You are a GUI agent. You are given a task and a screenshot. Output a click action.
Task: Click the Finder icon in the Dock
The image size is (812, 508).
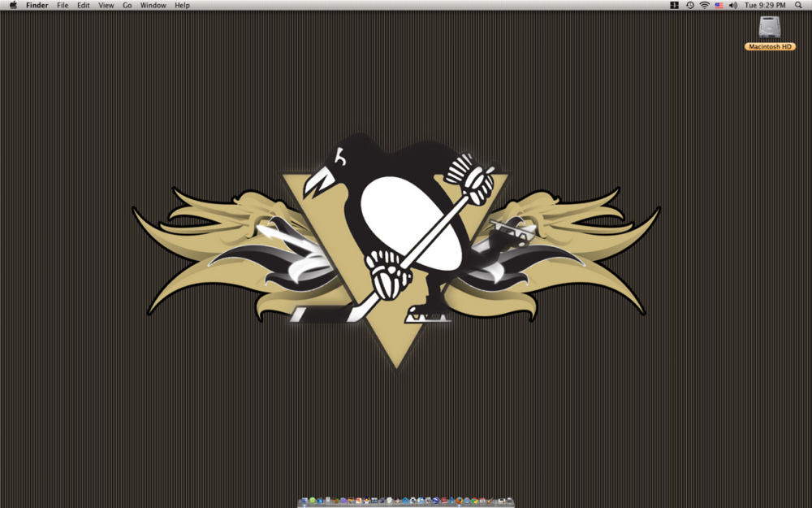[304, 501]
